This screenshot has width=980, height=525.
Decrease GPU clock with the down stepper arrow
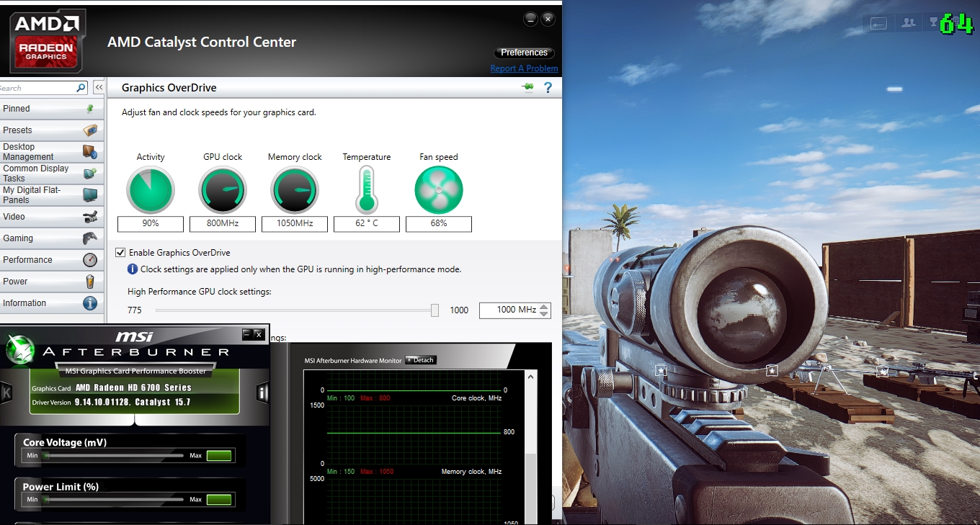(x=545, y=314)
